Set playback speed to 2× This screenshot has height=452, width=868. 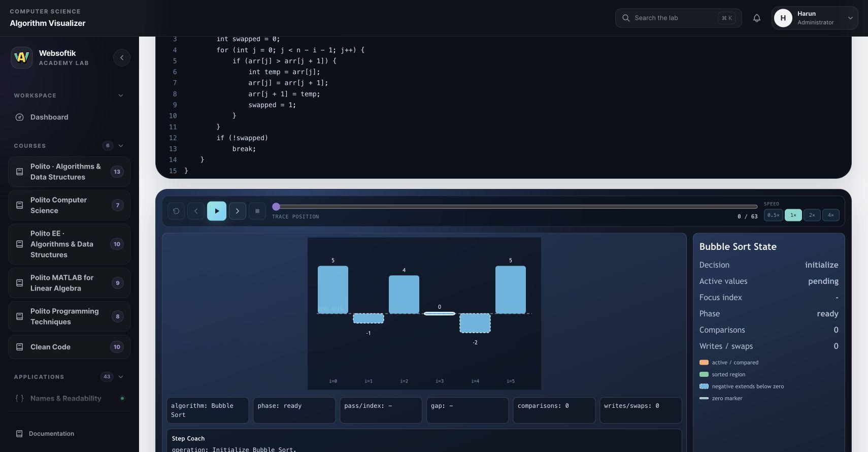(x=812, y=215)
